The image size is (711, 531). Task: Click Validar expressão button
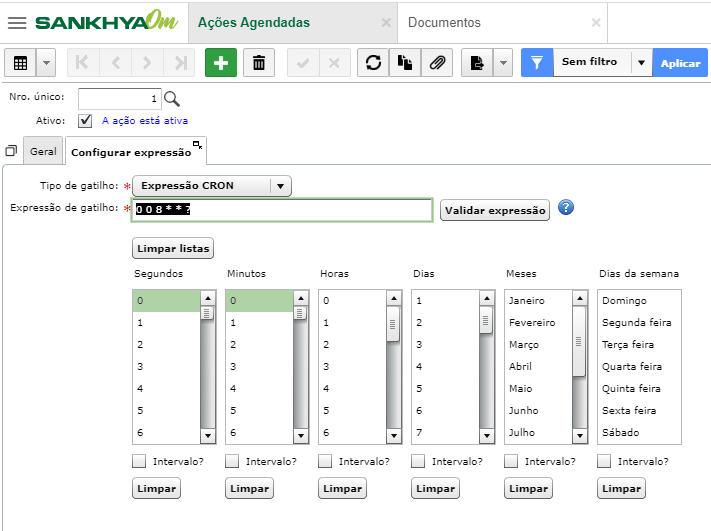click(495, 210)
